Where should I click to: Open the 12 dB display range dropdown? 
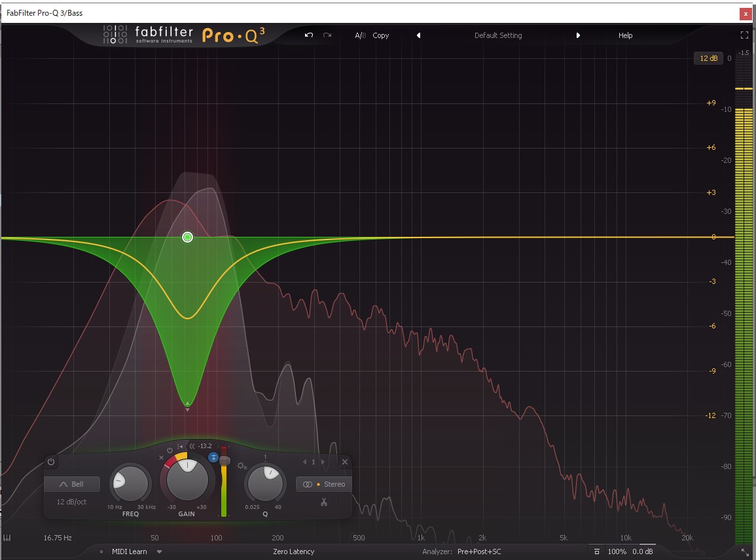708,58
